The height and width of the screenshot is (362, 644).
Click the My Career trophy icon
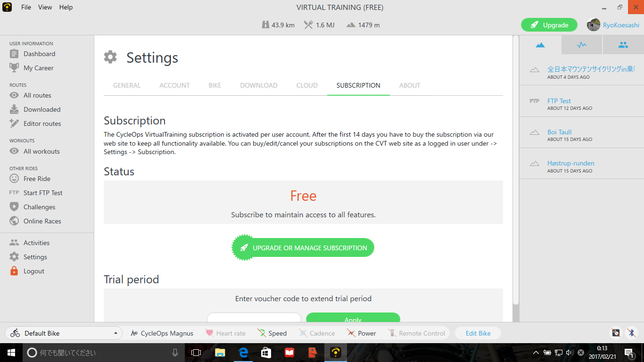[x=14, y=68]
